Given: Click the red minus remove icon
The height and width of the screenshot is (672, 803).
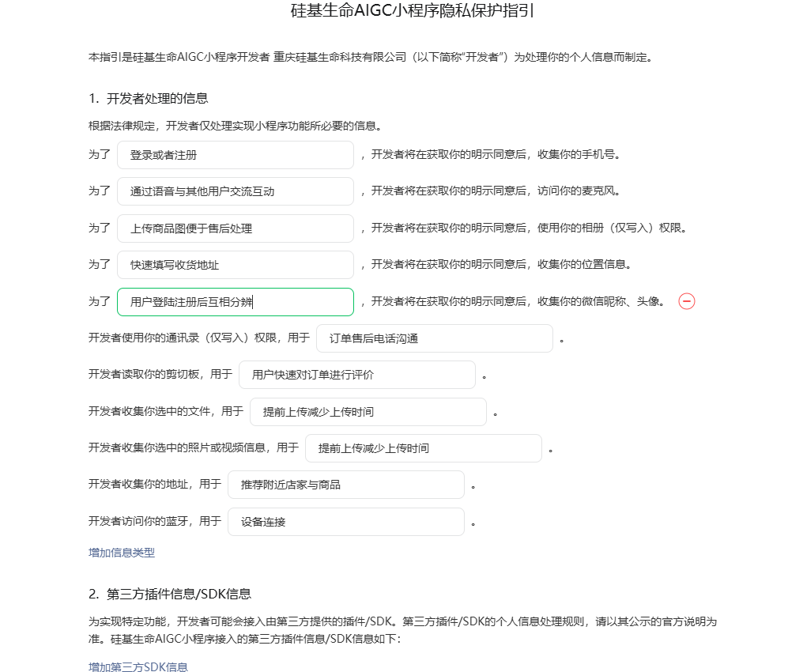Looking at the screenshot, I should click(686, 301).
